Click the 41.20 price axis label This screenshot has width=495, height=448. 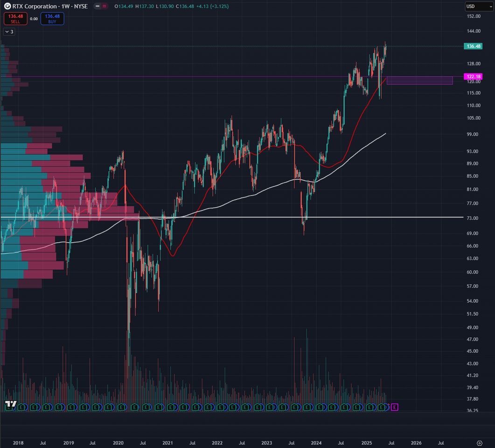(473, 375)
